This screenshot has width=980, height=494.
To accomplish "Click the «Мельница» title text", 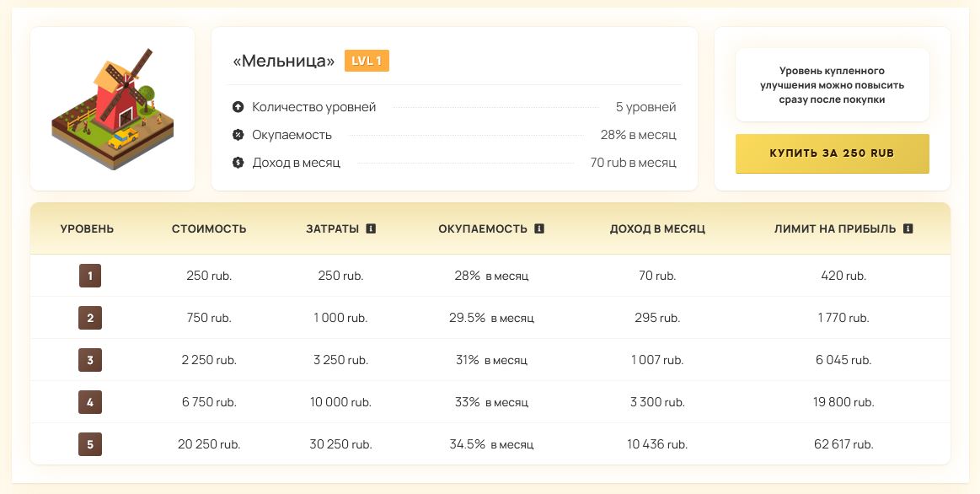I will 284,61.
